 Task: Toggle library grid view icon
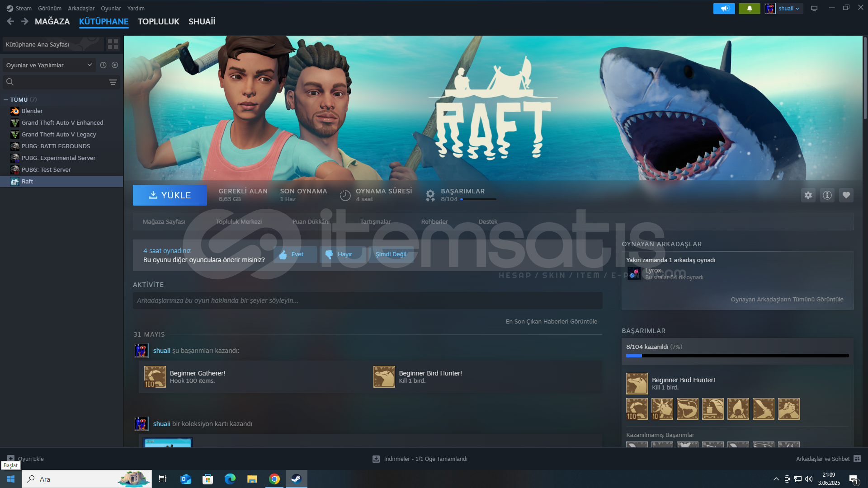(x=113, y=44)
